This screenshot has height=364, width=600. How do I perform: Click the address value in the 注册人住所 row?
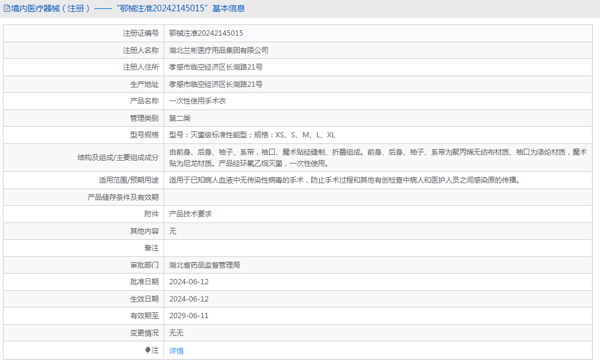[216, 67]
